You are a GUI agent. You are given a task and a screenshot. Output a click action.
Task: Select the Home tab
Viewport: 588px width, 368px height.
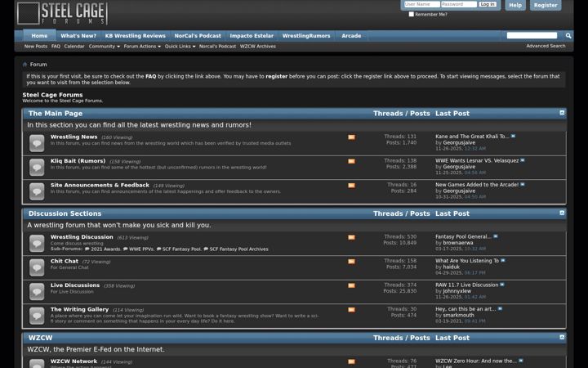39,36
